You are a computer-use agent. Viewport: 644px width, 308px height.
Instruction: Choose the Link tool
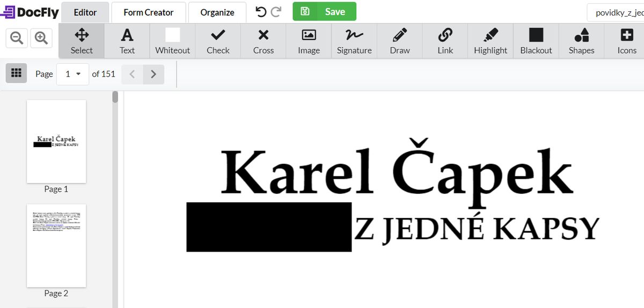point(445,41)
